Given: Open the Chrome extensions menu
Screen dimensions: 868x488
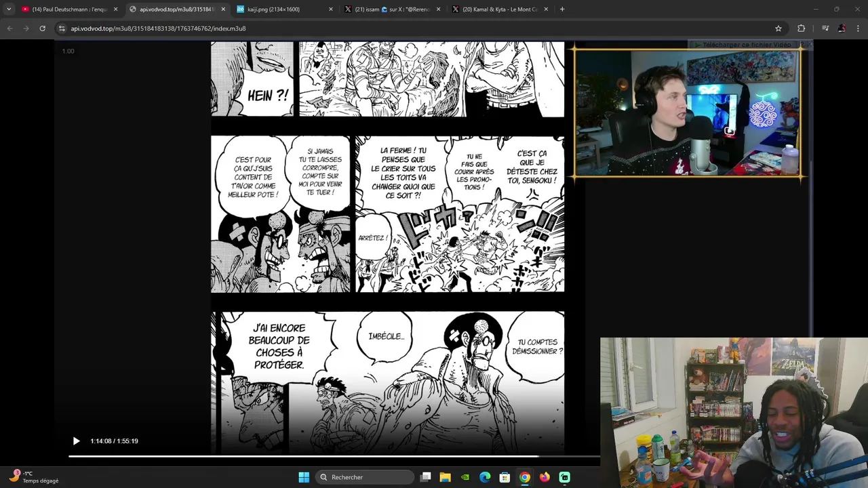Looking at the screenshot, I should pos(802,28).
